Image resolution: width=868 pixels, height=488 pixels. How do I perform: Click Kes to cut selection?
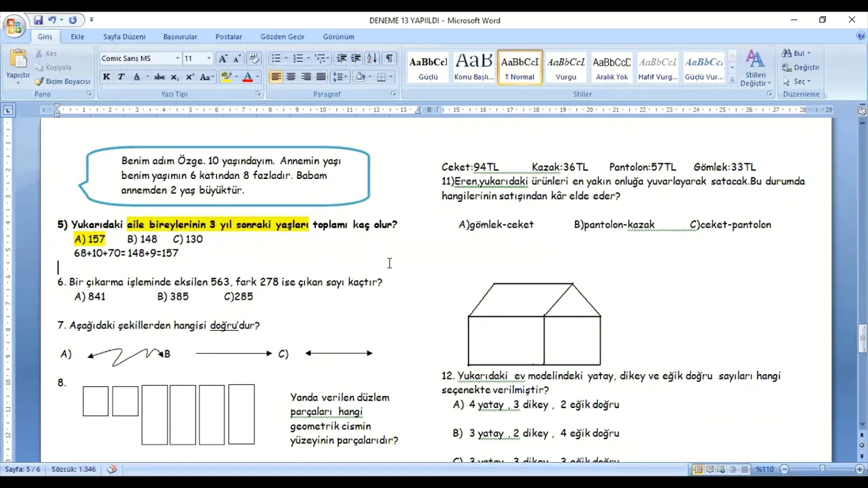[46, 54]
